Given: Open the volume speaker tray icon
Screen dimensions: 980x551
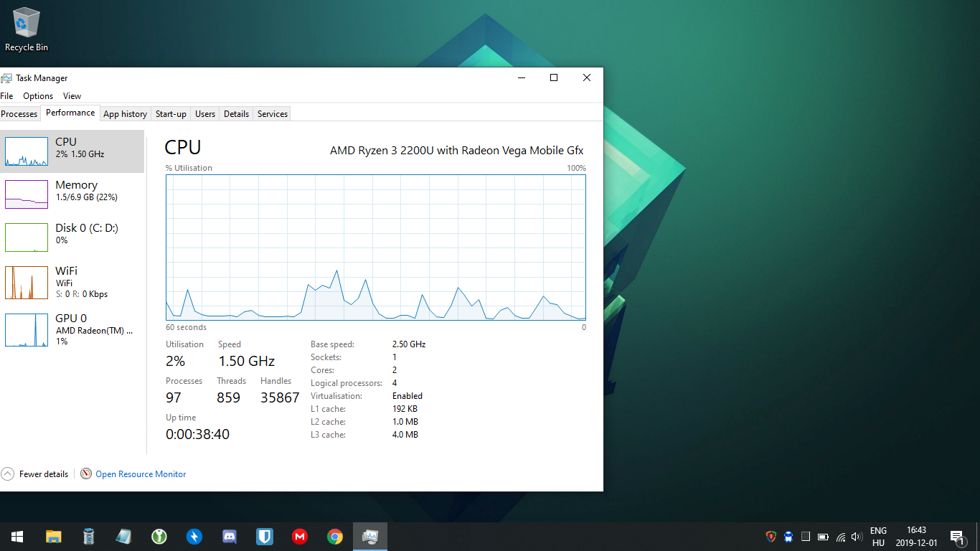Looking at the screenshot, I should 856,537.
